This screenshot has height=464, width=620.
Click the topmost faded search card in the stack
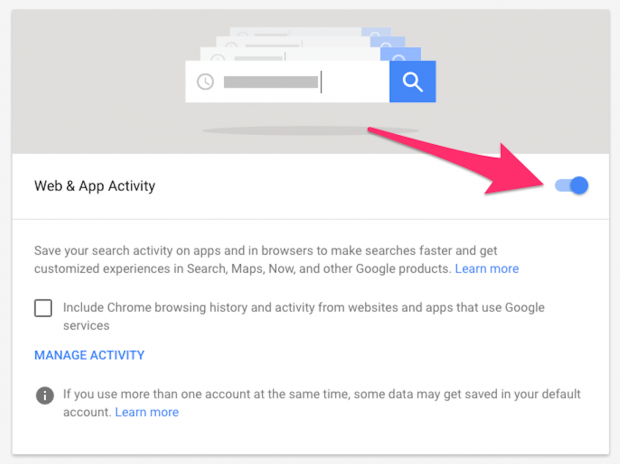point(310,31)
